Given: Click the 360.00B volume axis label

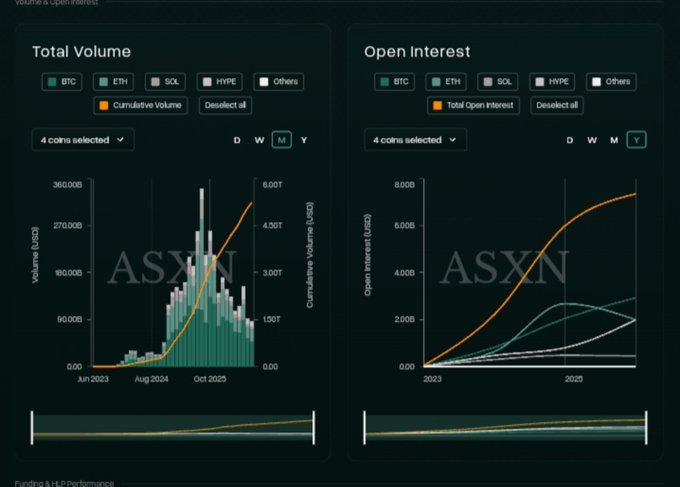Looking at the screenshot, I should tap(67, 185).
